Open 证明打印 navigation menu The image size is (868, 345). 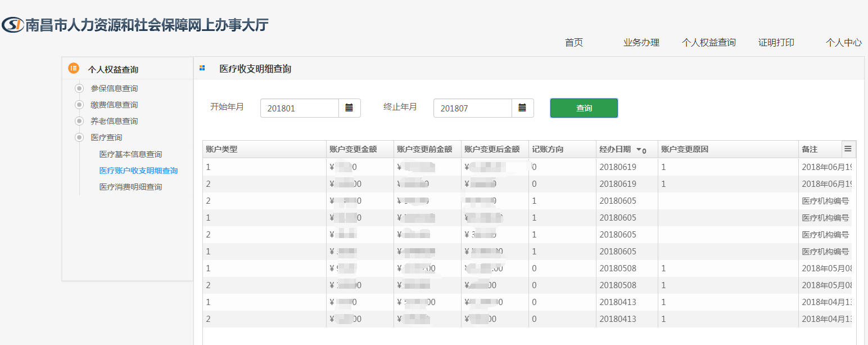coord(776,42)
